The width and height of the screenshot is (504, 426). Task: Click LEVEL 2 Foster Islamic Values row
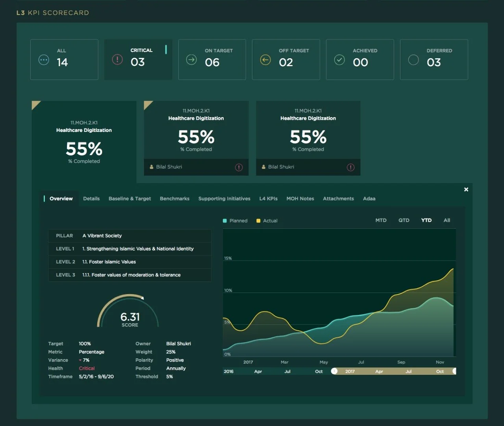(130, 262)
